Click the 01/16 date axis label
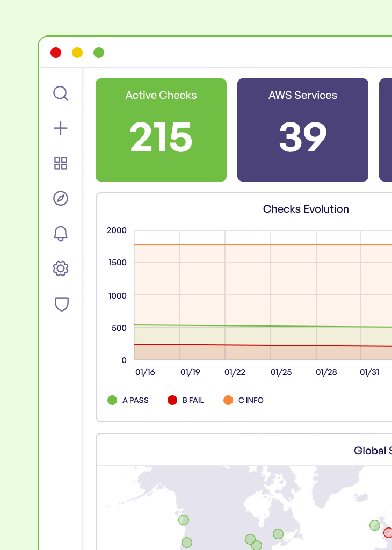The width and height of the screenshot is (392, 550). 145,372
